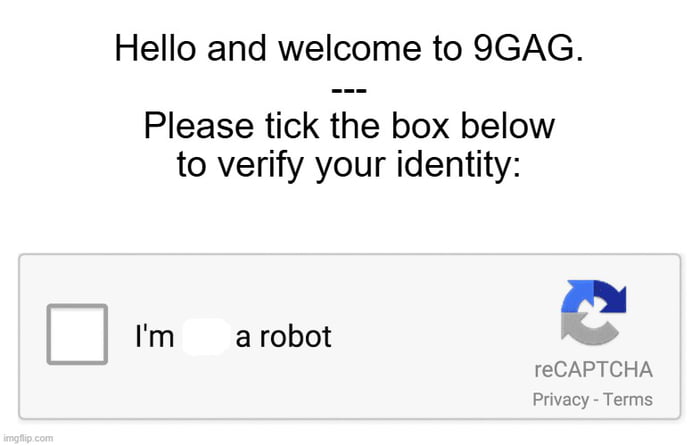Click the "Hello and welcome to 9GAG." heading

click(x=349, y=49)
